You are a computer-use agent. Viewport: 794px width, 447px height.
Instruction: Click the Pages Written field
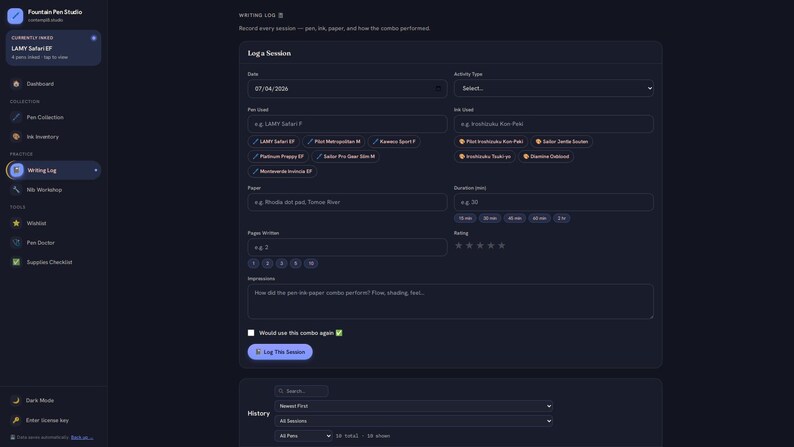click(x=347, y=247)
